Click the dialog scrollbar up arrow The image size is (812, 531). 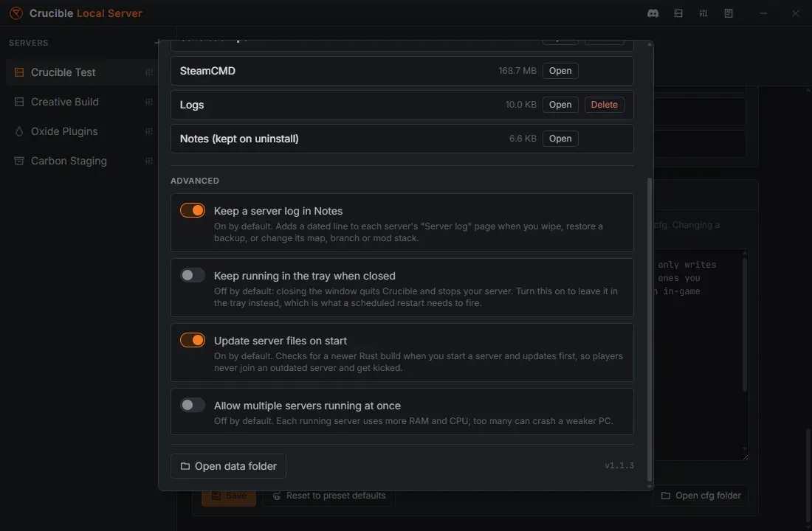[650, 44]
